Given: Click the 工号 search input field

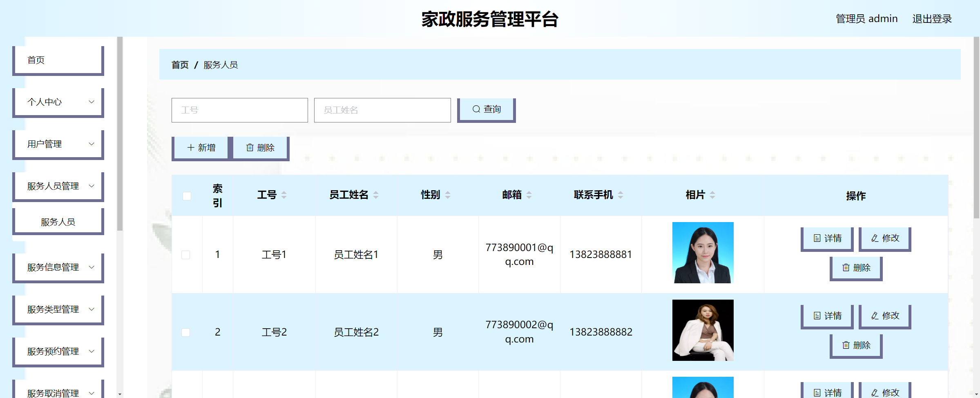Looking at the screenshot, I should coord(239,110).
